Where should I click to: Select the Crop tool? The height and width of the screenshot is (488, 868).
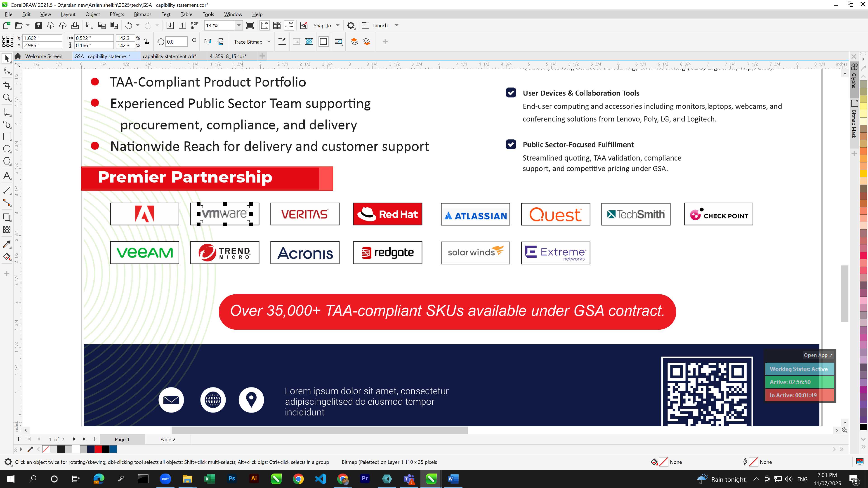[7, 85]
